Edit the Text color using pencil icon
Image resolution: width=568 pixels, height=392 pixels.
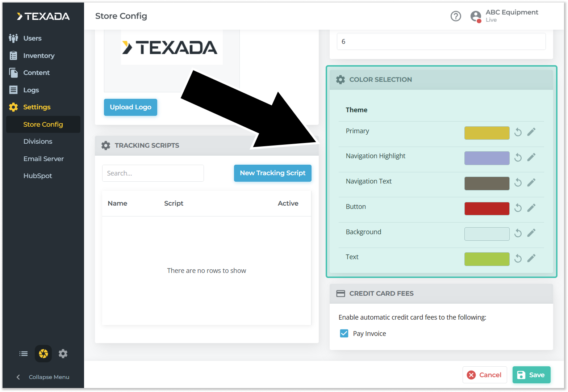(x=531, y=258)
